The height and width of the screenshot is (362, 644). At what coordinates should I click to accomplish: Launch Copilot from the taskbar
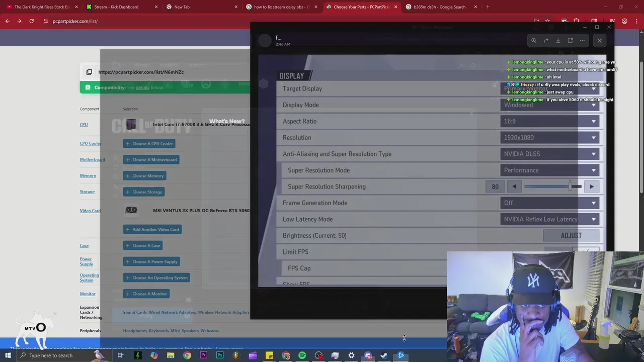(x=154, y=355)
